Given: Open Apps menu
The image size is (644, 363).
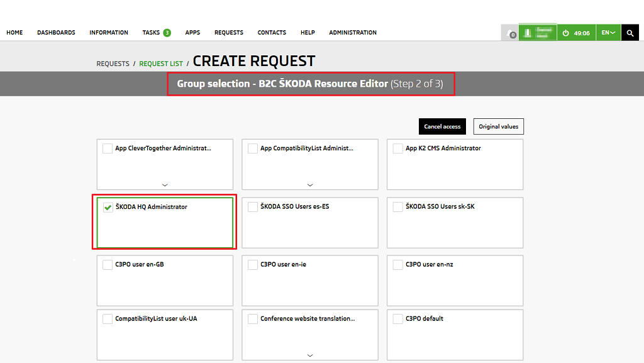Looking at the screenshot, I should click(x=192, y=33).
